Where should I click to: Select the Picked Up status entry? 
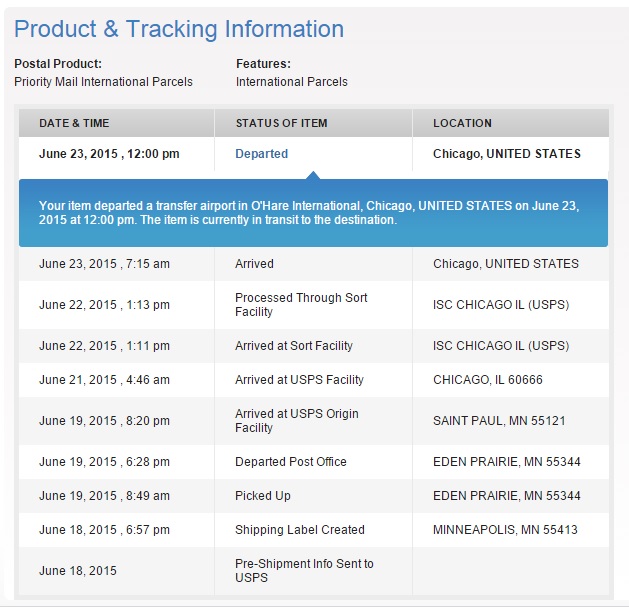tap(263, 496)
